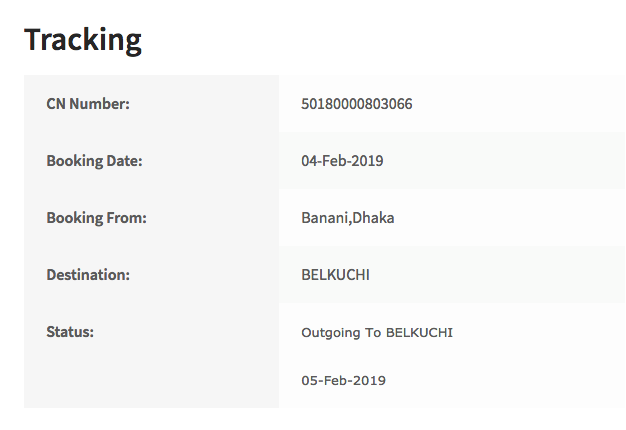This screenshot has height=430, width=626.
Task: Click the booking date value 04-Feb-2019
Action: pyautogui.click(x=342, y=161)
